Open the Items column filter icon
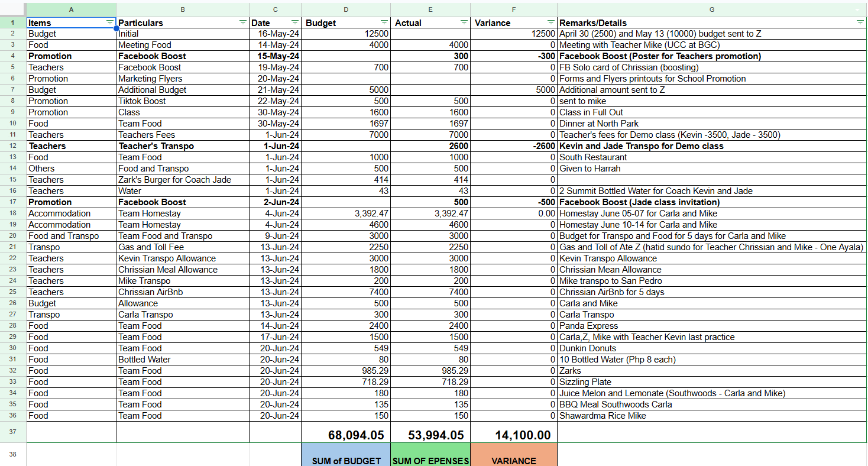The width and height of the screenshot is (868, 466). tap(109, 22)
